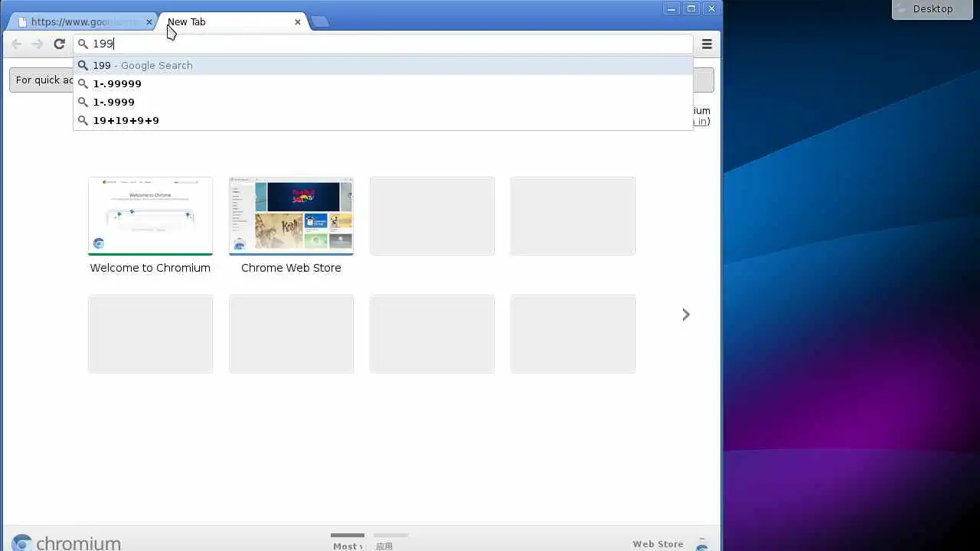Open the Welcome to Chromium thumbnail
Screen dimensions: 980x551
click(x=150, y=216)
